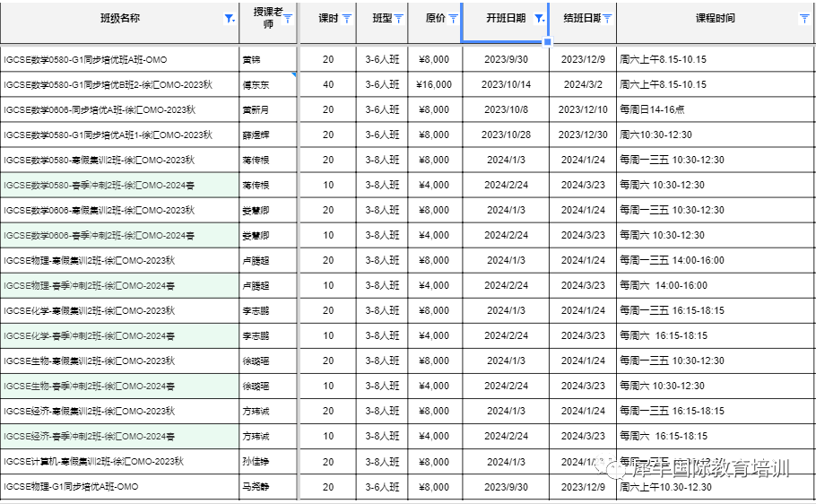
Task: Select teacher cell 薛煜辉
Action: pyautogui.click(x=268, y=135)
